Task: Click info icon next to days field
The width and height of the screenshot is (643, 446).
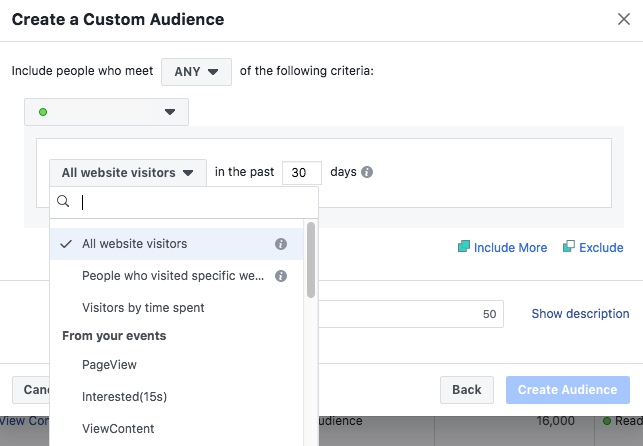Action: click(x=367, y=172)
